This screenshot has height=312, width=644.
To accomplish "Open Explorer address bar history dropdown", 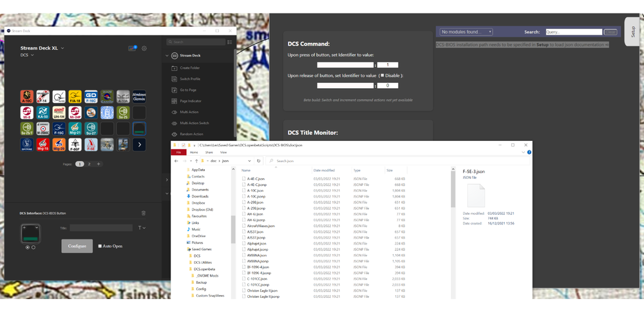I will click(x=249, y=161).
